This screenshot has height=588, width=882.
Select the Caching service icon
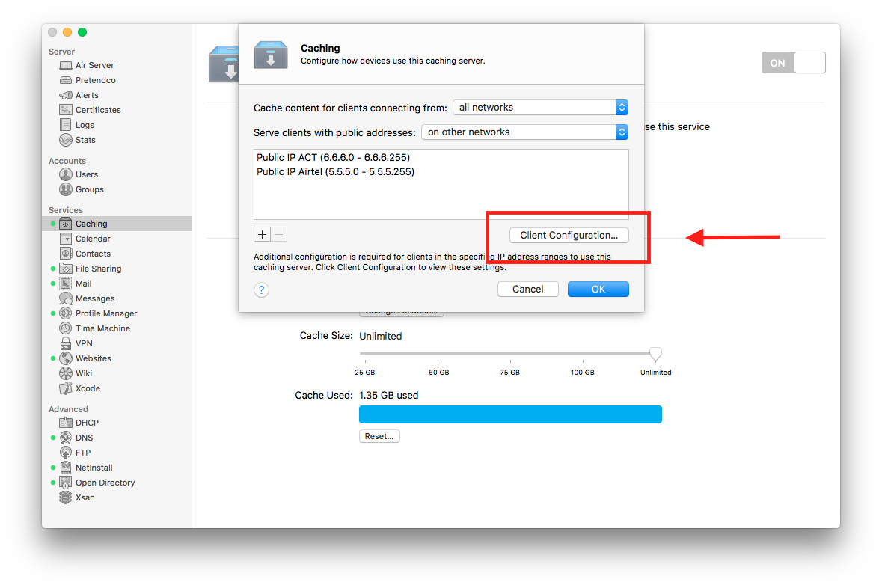(x=66, y=224)
